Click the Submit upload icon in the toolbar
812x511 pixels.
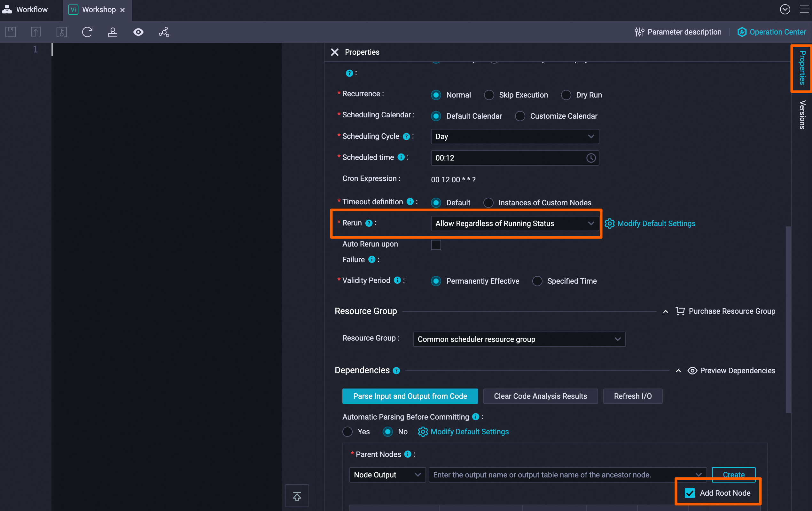(x=36, y=32)
